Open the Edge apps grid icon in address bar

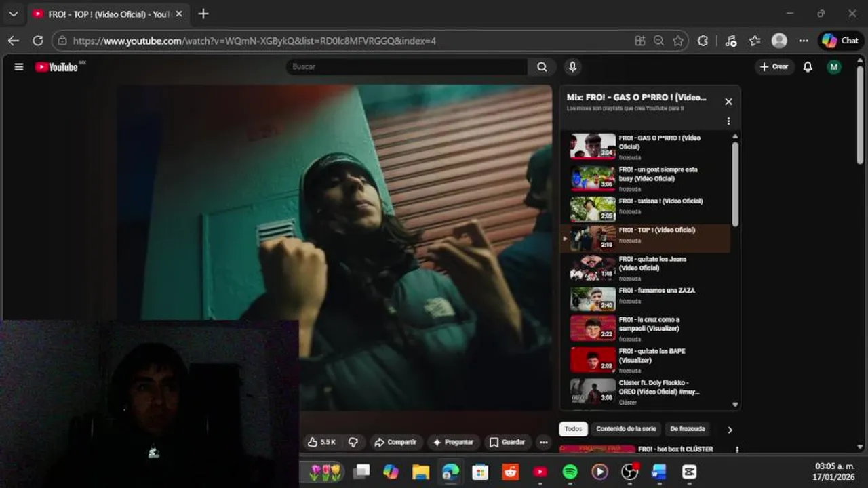pos(639,41)
